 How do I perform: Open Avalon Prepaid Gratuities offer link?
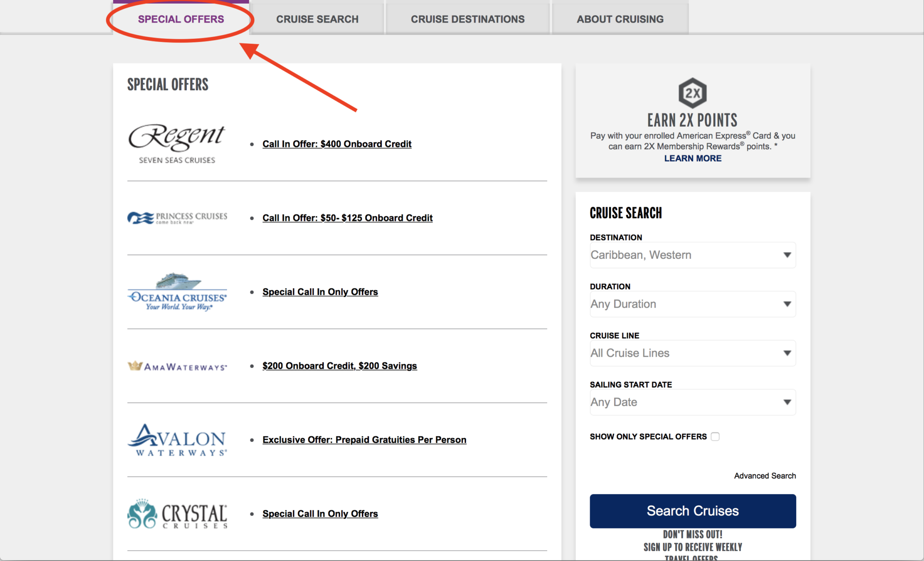point(365,440)
